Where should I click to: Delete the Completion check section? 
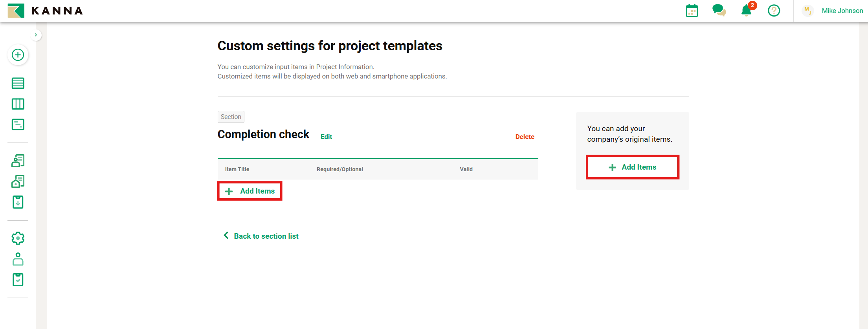point(525,137)
